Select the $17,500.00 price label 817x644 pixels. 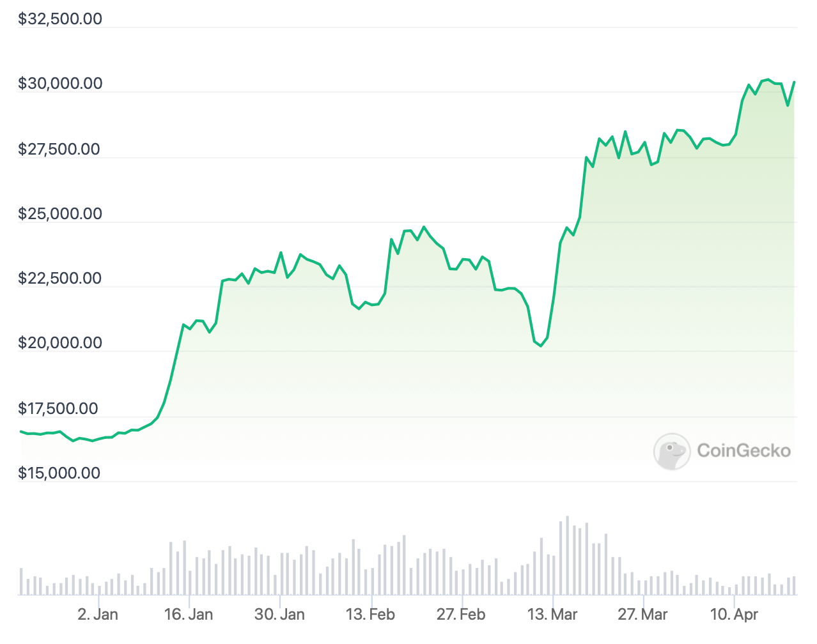click(x=58, y=409)
